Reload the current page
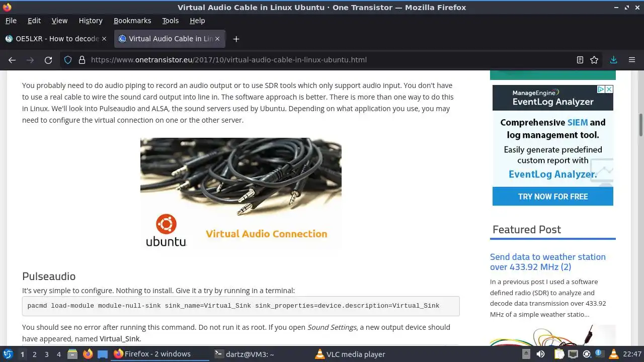 pyautogui.click(x=48, y=60)
